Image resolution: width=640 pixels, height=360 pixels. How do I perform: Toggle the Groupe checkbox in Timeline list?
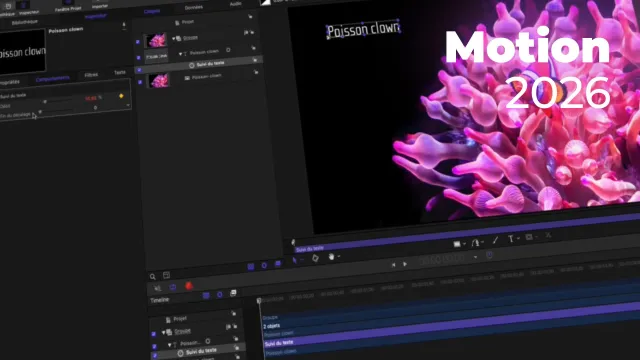pos(153,334)
